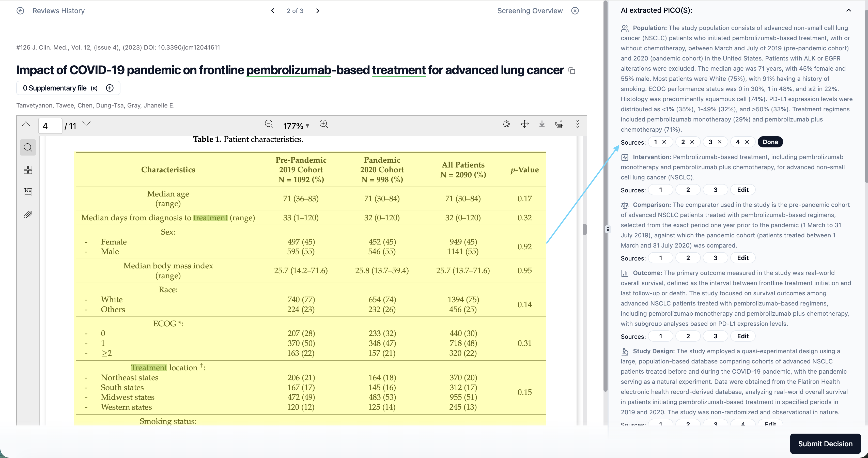
Task: Collapse the AI extracted PICO(S) section
Action: coord(848,10)
